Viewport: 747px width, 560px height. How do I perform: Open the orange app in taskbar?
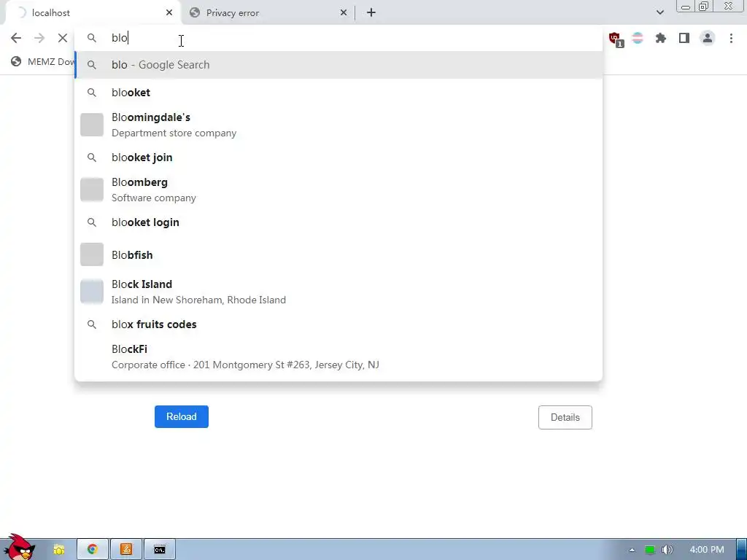pyautogui.click(x=126, y=549)
